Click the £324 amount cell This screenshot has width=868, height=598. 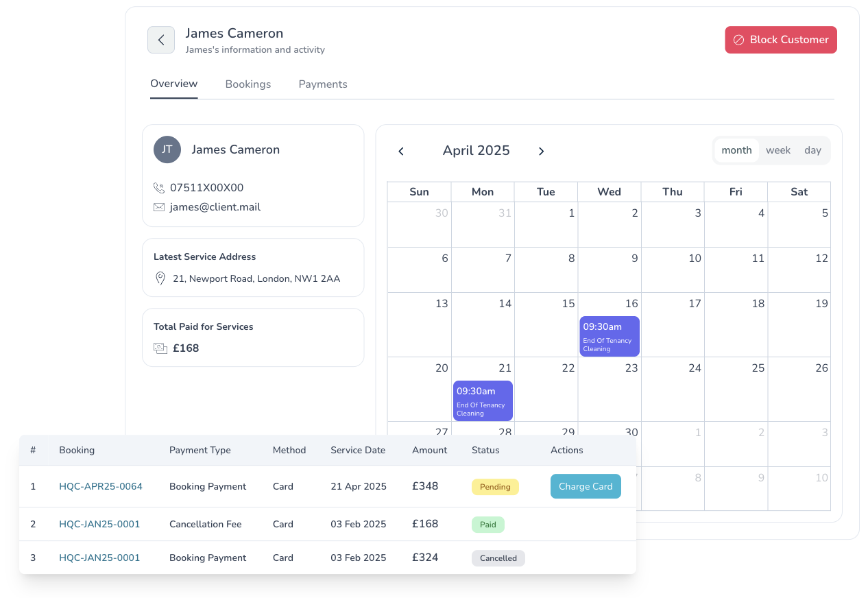(x=425, y=558)
